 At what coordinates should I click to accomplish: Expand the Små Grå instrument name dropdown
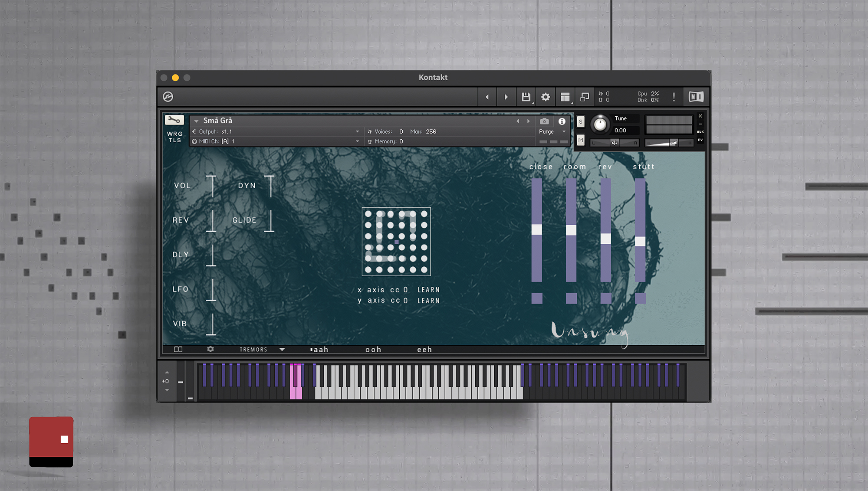click(197, 121)
